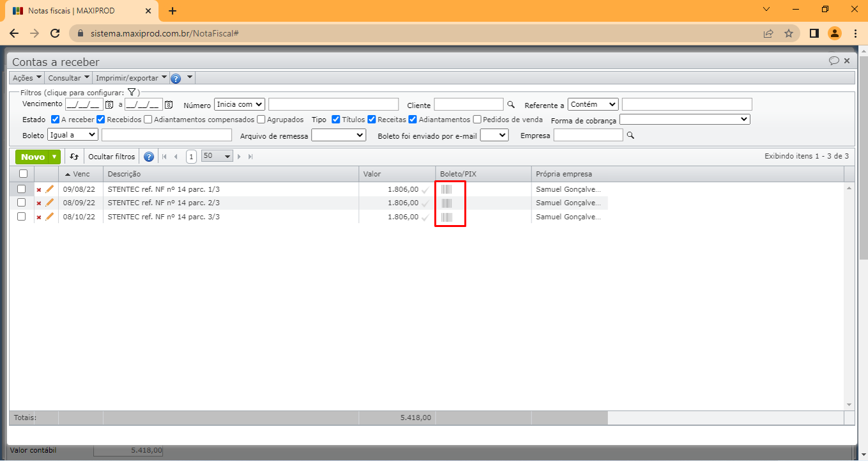Enable the Agrupados checkbox
The width and height of the screenshot is (868, 461).
pos(261,120)
